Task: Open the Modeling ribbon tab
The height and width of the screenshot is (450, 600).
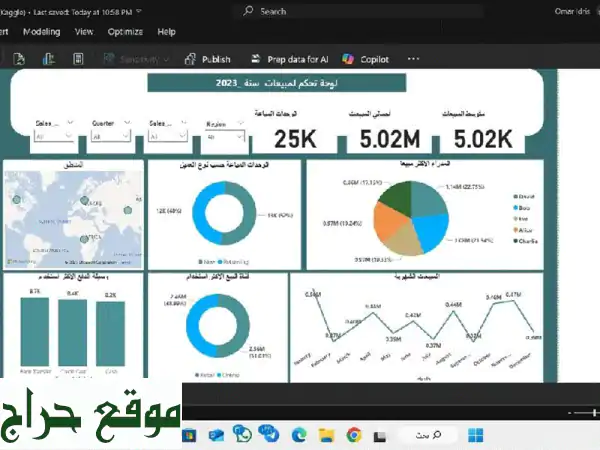Action: (41, 31)
